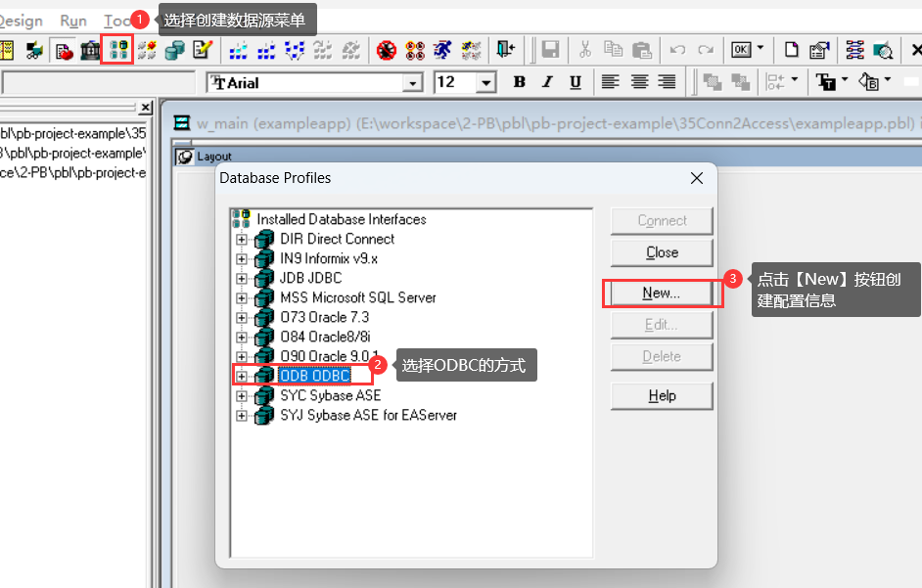Click the Select and Run icon
Viewport: 922px width, 588px height.
pyautogui.click(x=471, y=51)
